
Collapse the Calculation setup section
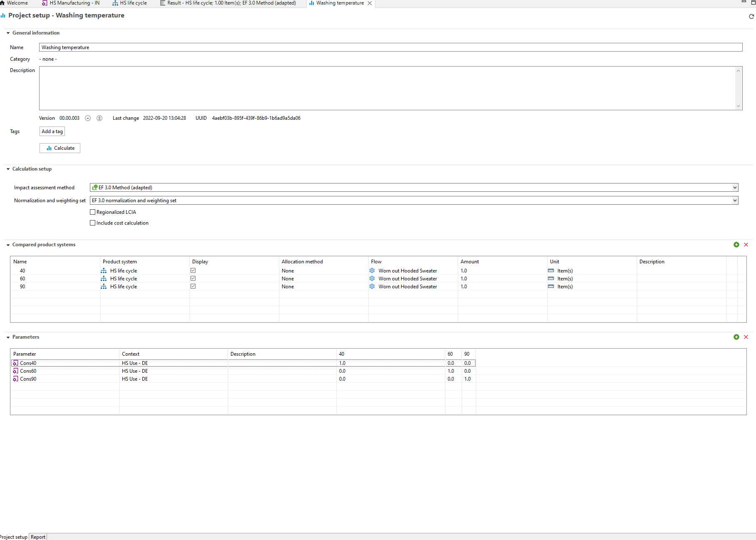[x=8, y=169]
